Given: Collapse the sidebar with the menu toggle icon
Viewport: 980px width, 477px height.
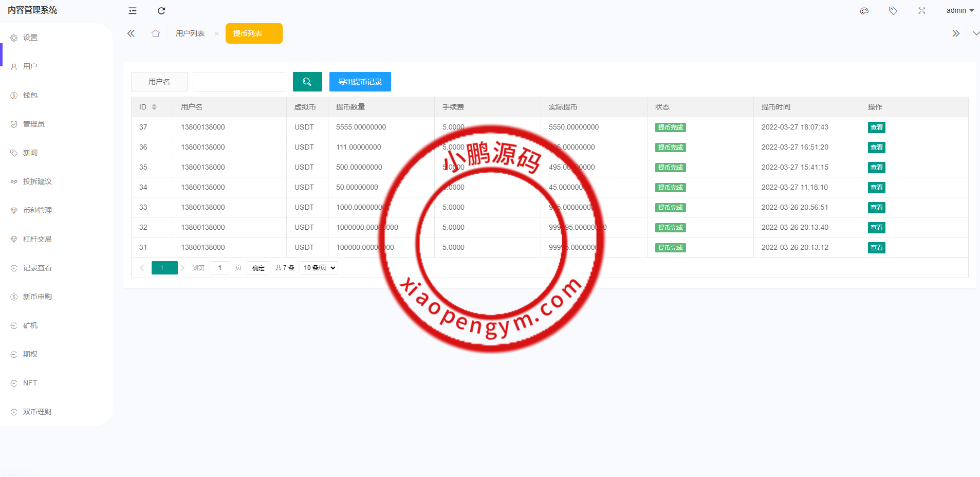Looking at the screenshot, I should pos(133,11).
